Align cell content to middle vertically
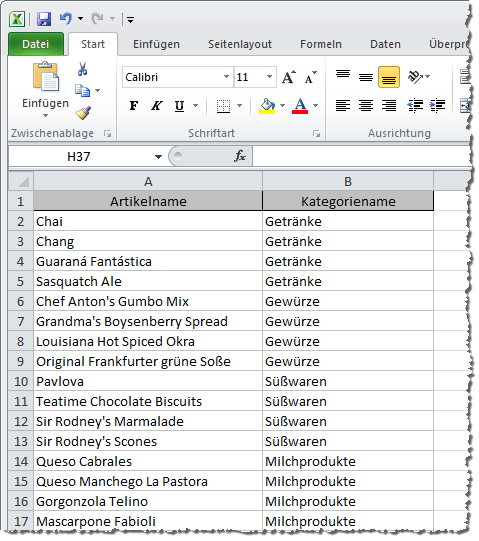Screen dimensions: 479x541 click(x=366, y=77)
